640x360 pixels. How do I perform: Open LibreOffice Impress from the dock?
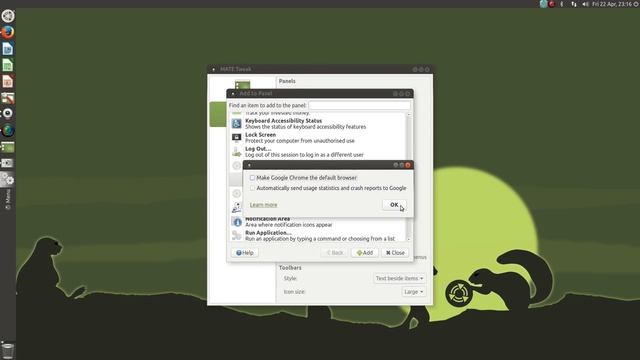point(8,82)
